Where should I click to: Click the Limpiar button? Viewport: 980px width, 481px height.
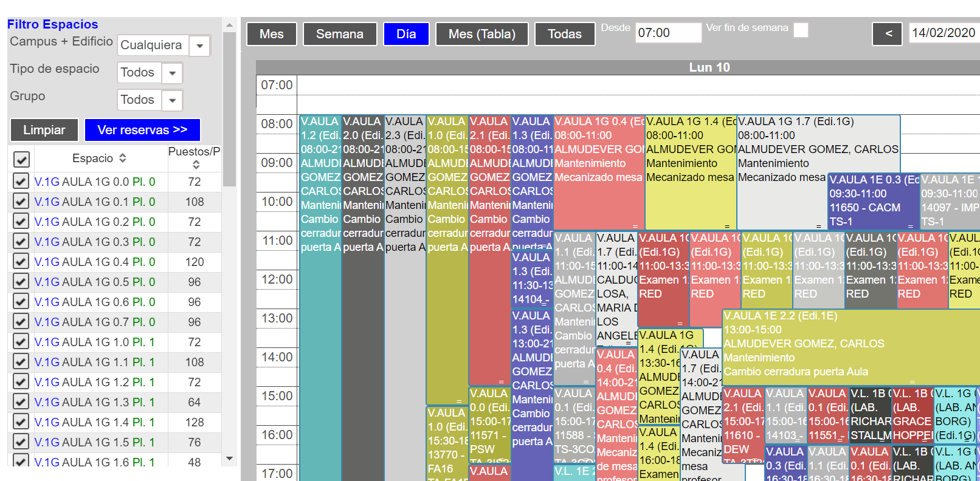(44, 130)
